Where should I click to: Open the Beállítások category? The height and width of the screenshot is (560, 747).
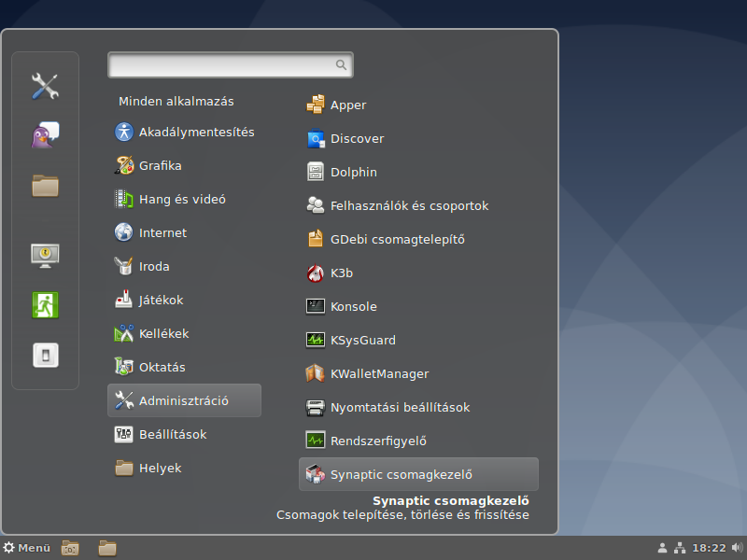184,435
